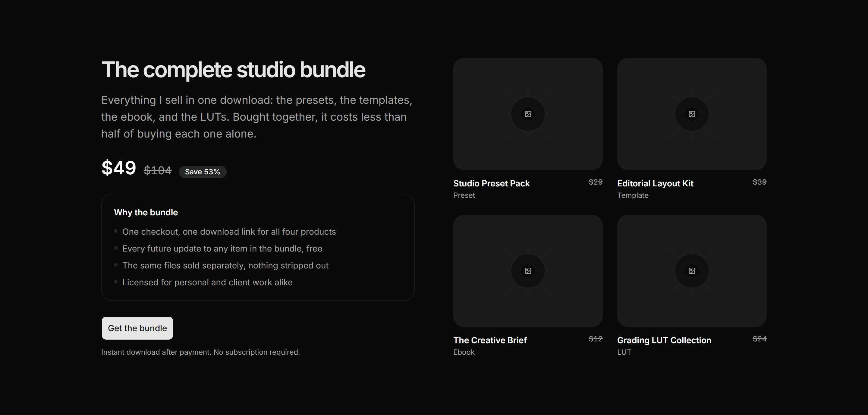The image size is (868, 415).
Task: Select the Editorial Layout Kit title
Action: [x=655, y=183]
